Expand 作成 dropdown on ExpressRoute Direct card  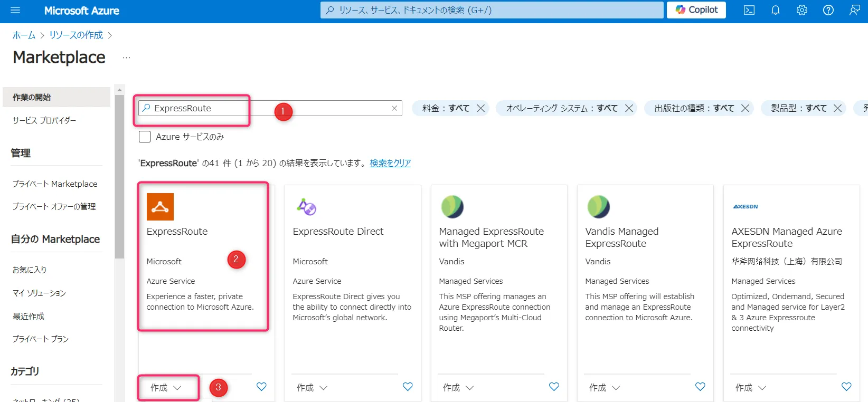312,388
